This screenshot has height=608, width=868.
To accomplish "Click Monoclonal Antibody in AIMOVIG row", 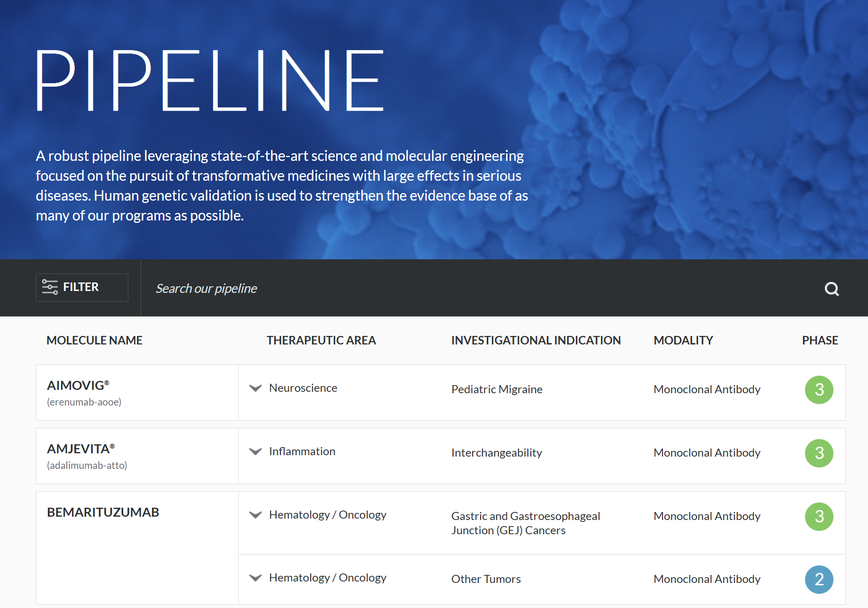I will point(707,389).
